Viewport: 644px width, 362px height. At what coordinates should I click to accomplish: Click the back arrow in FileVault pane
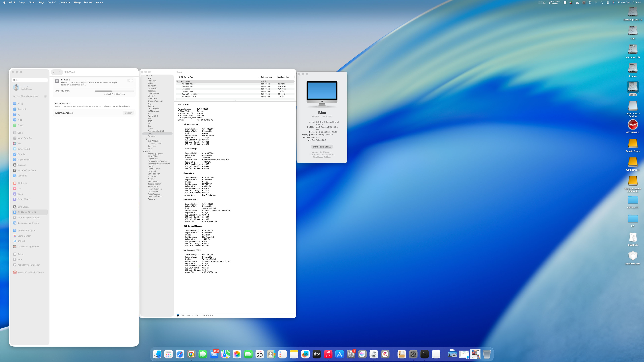[54, 72]
